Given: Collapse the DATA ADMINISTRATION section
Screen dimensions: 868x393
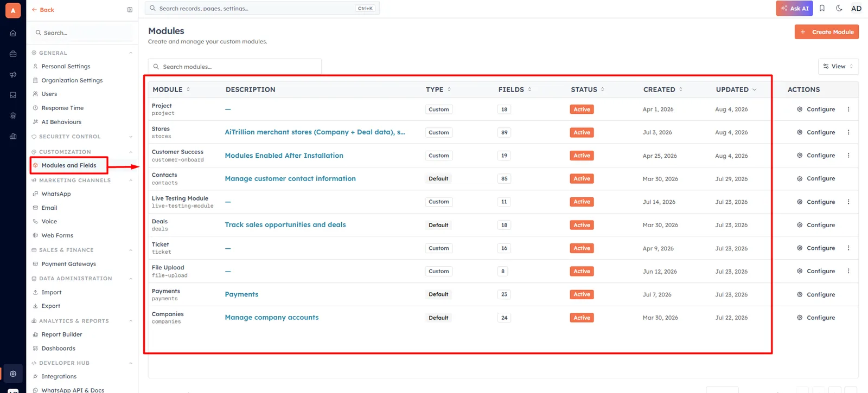Looking at the screenshot, I should [131, 279].
